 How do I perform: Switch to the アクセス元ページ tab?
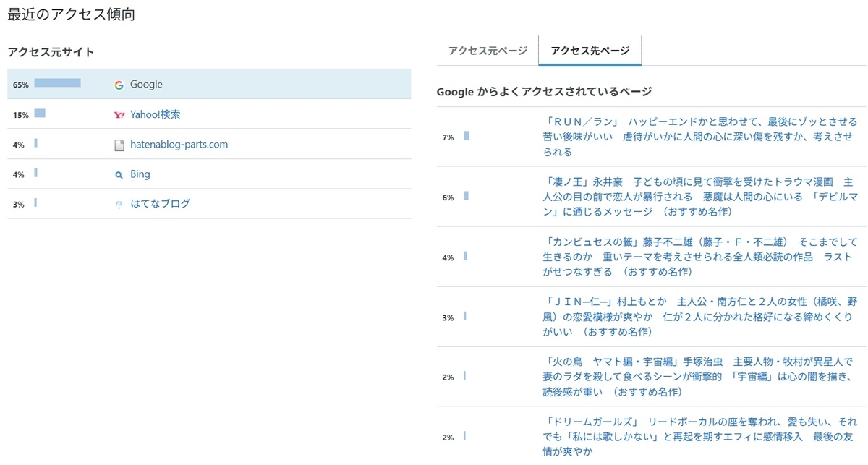(488, 51)
